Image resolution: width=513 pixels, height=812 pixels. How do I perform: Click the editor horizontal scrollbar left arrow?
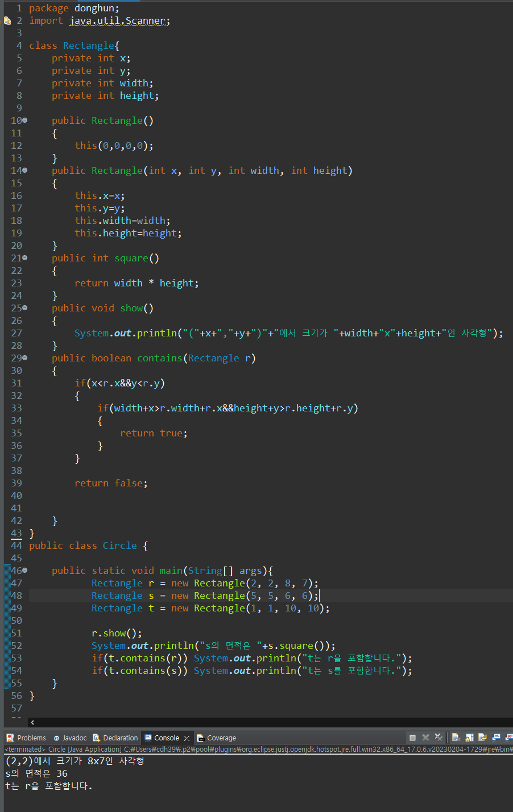tap(32, 722)
